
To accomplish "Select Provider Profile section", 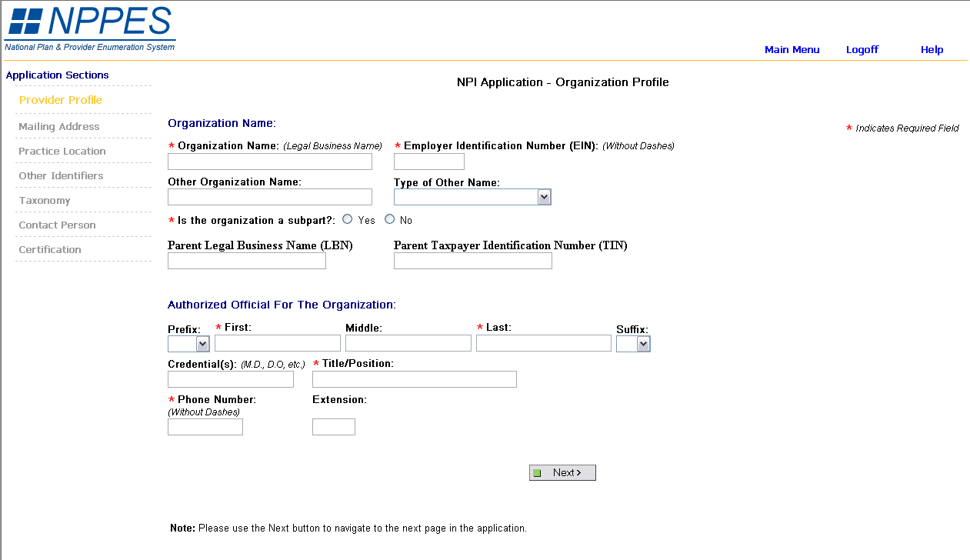I will click(61, 100).
